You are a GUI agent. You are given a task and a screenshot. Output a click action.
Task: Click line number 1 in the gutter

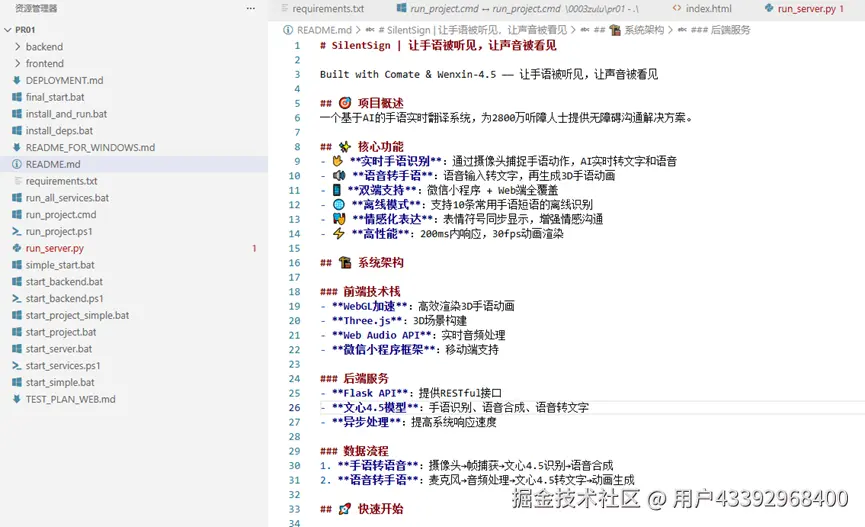tap(297, 45)
